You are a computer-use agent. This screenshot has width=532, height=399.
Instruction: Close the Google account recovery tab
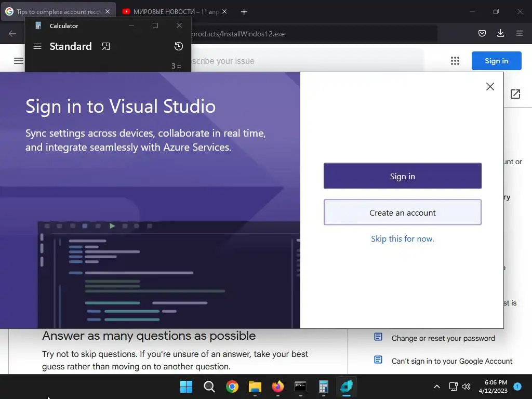(108, 11)
